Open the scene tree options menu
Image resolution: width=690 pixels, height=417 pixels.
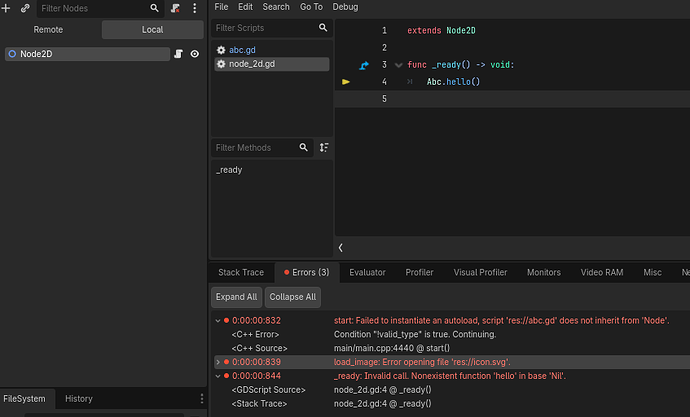195,8
